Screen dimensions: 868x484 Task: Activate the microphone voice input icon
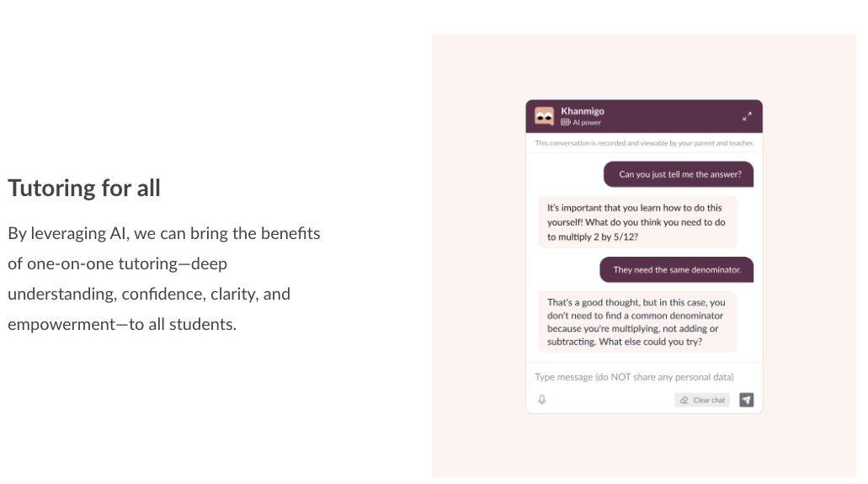tap(542, 399)
